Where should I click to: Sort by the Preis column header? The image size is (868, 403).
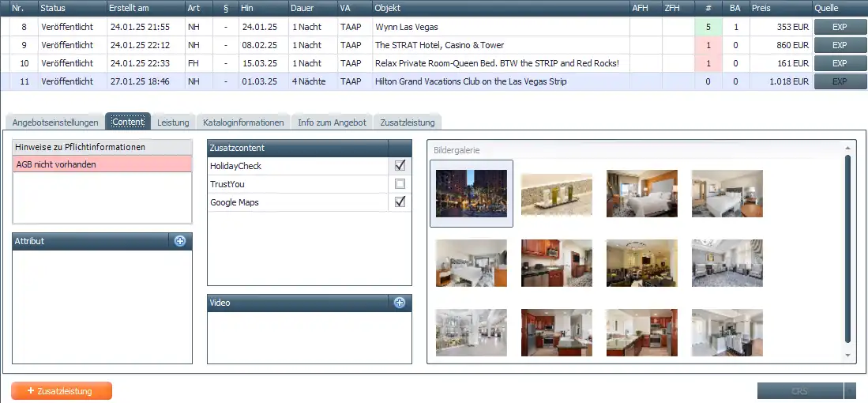[780, 9]
